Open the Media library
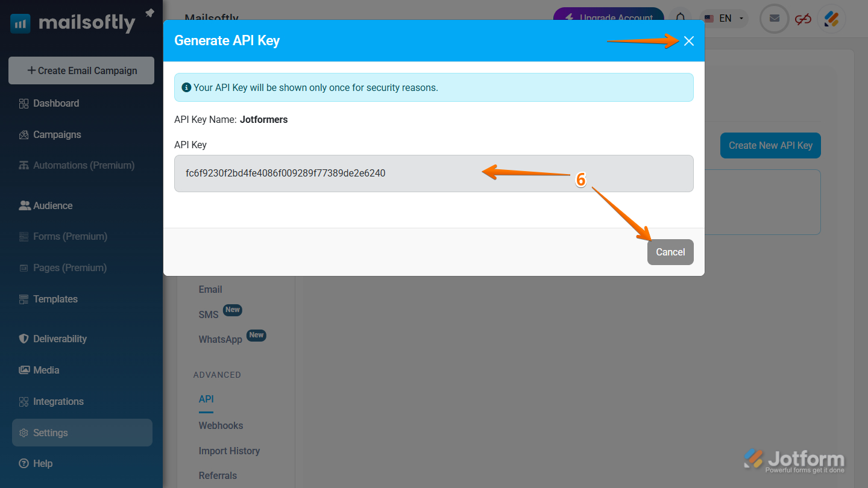The image size is (868, 488). click(45, 370)
